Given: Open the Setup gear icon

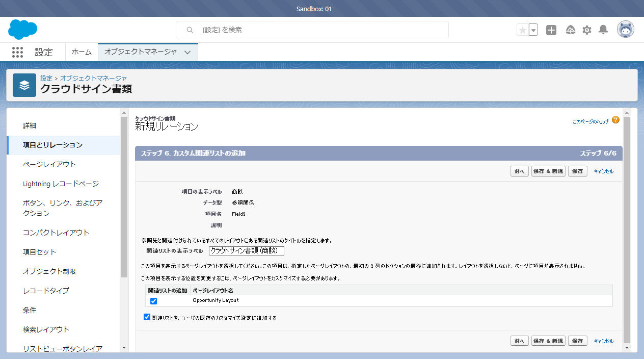Looking at the screenshot, I should pos(587,30).
